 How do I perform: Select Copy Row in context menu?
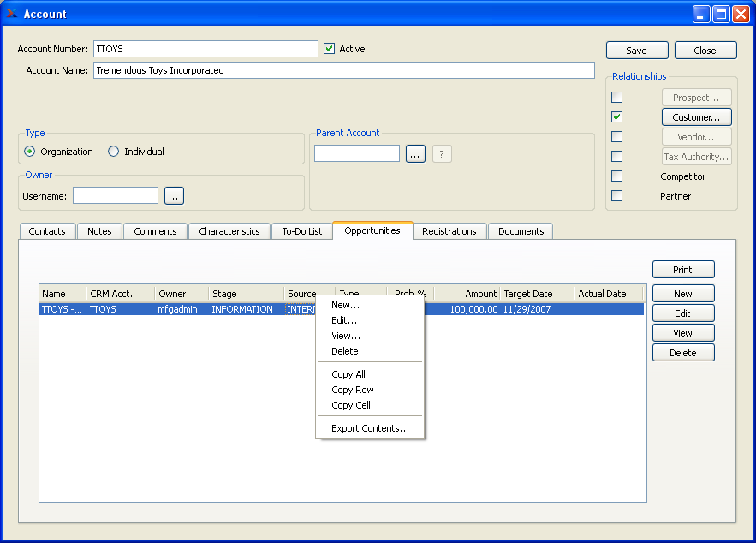click(353, 390)
